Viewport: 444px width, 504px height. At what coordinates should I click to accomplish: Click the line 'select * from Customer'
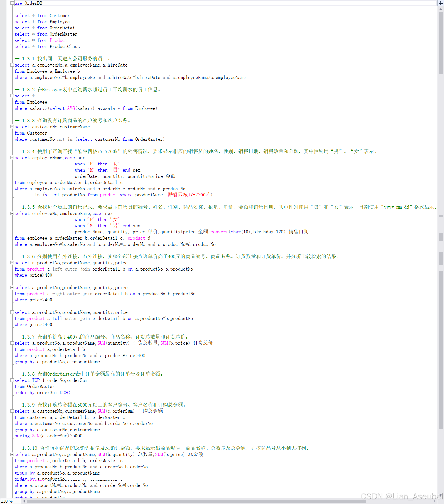(42, 16)
